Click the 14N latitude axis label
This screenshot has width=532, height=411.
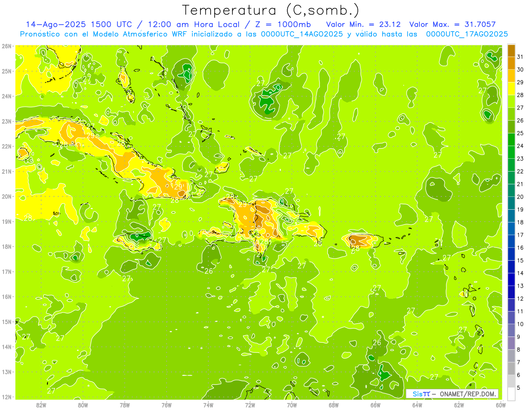pyautogui.click(x=6, y=347)
